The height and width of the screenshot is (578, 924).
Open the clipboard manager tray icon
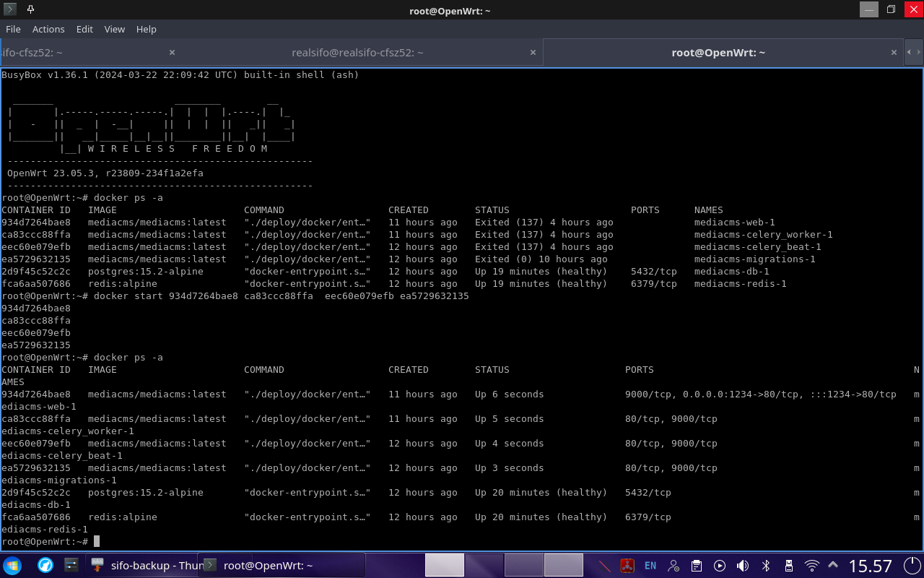tap(697, 565)
